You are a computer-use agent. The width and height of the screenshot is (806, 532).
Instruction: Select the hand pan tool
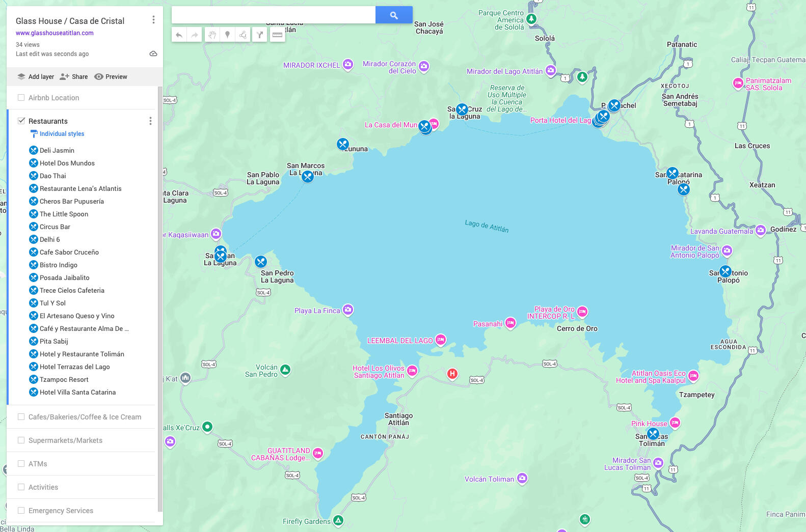212,35
